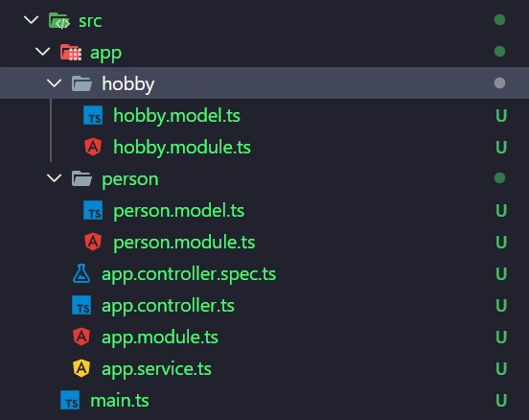Collapse the app folder chevron
Viewport: 529px width, 420px height.
tap(43, 52)
